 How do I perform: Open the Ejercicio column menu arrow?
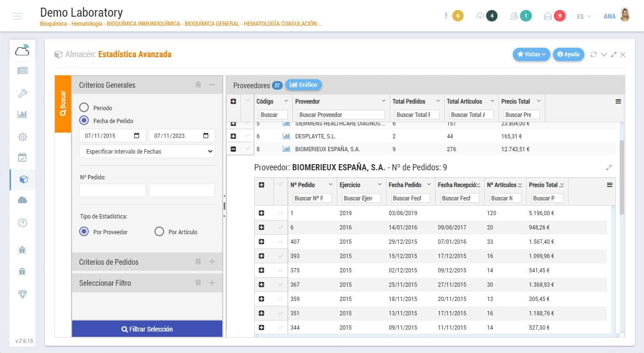point(380,185)
